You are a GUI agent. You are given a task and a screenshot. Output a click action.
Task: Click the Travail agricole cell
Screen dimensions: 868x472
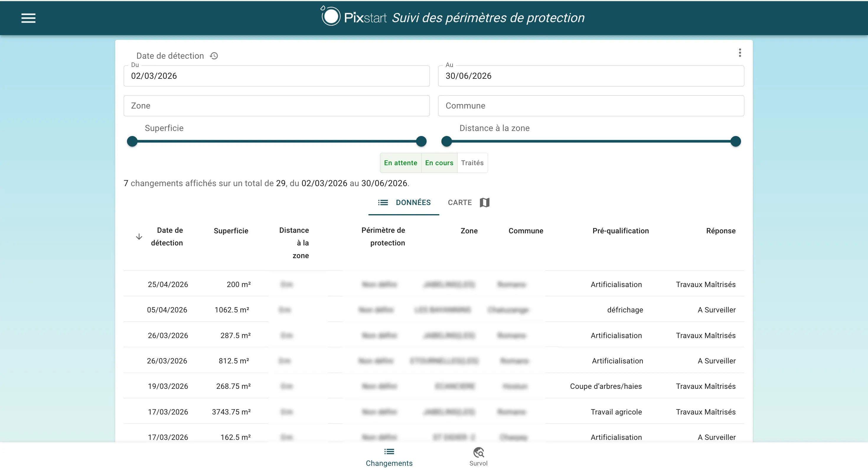[x=616, y=412]
